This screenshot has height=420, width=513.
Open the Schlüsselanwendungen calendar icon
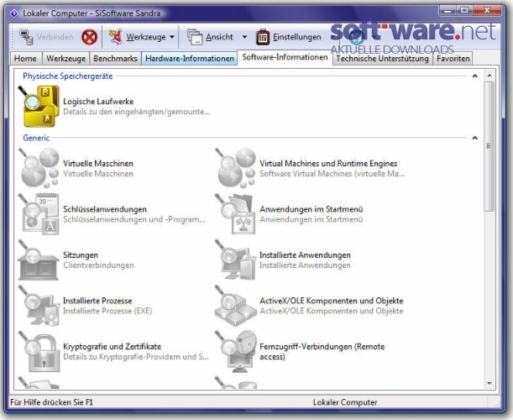click(x=39, y=213)
